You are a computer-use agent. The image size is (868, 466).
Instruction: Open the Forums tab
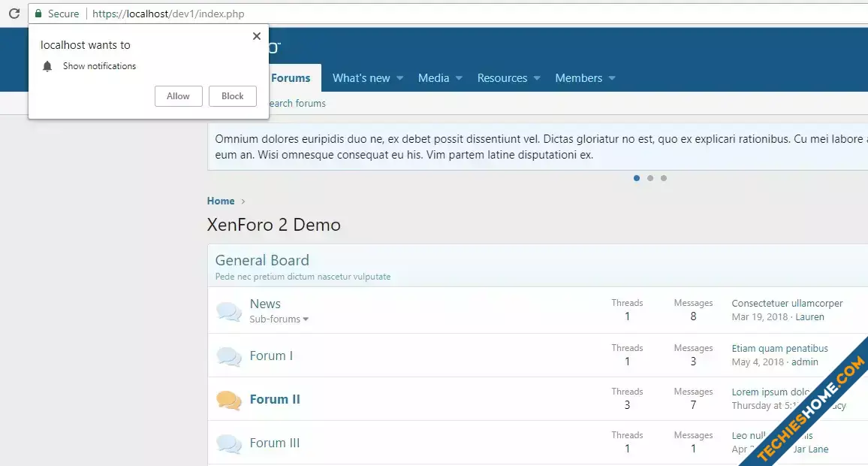click(x=291, y=78)
